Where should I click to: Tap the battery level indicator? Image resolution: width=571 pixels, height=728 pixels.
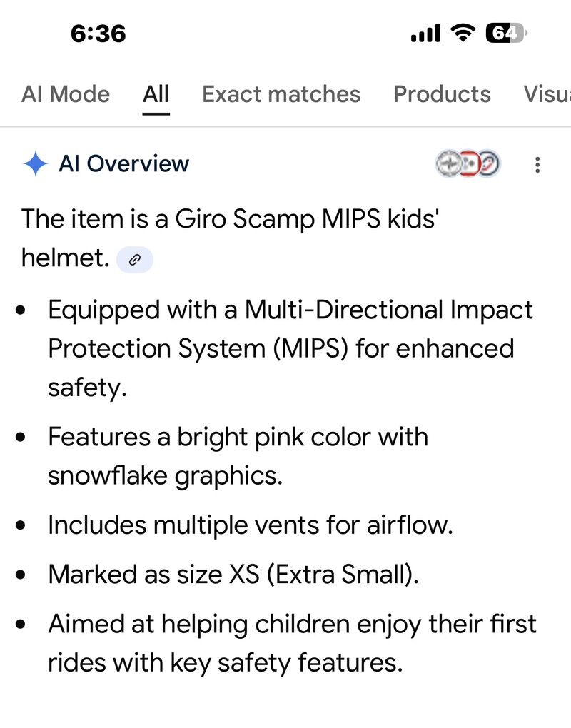(505, 33)
